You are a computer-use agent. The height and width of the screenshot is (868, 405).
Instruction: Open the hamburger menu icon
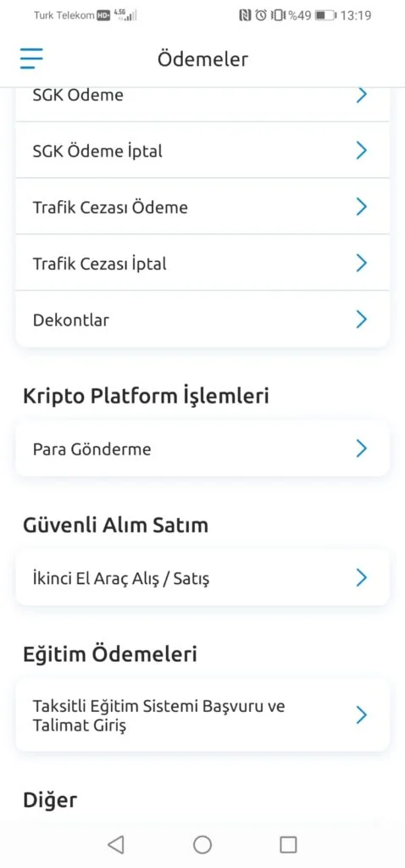point(31,58)
